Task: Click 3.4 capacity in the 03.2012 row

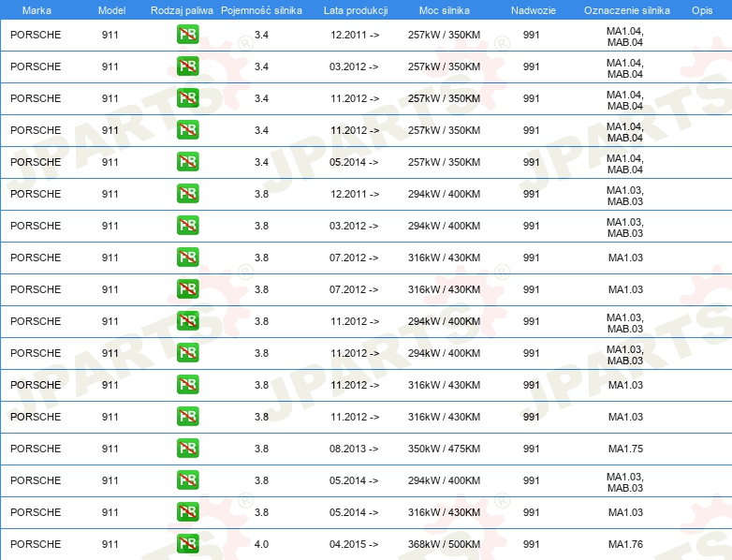Action: (261, 66)
